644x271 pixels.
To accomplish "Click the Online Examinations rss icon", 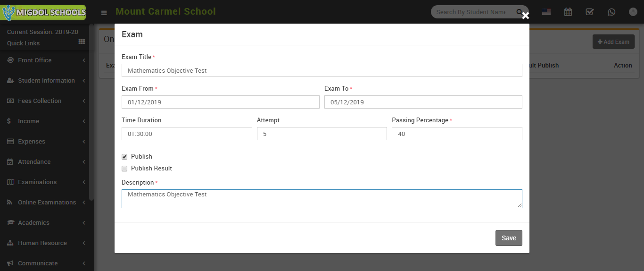I will click(x=9, y=203).
